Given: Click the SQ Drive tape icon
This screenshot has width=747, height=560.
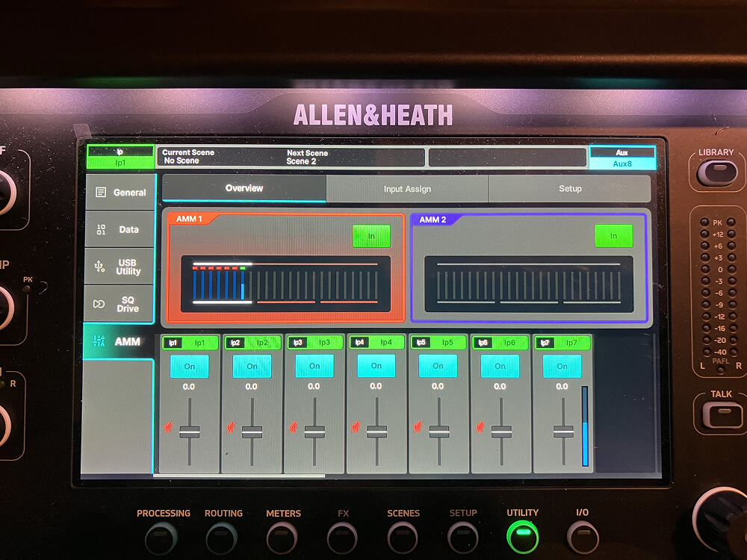Looking at the screenshot, I should coord(99,304).
